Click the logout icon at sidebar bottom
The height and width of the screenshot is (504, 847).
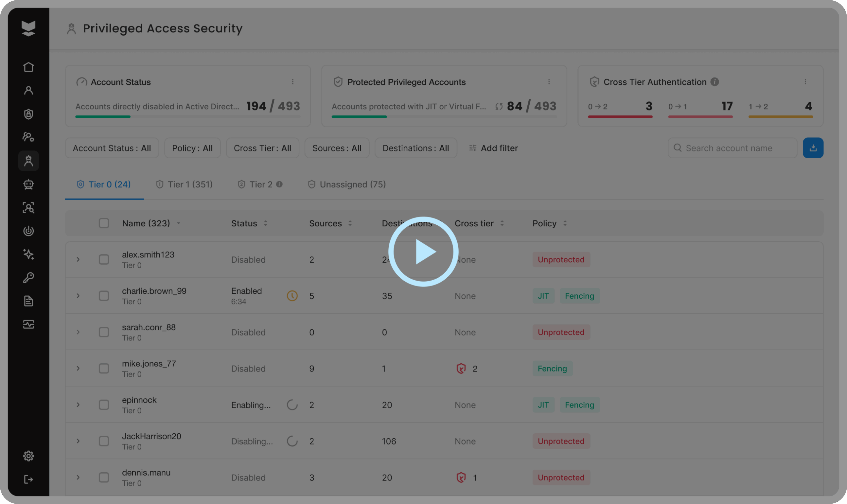[x=28, y=479]
